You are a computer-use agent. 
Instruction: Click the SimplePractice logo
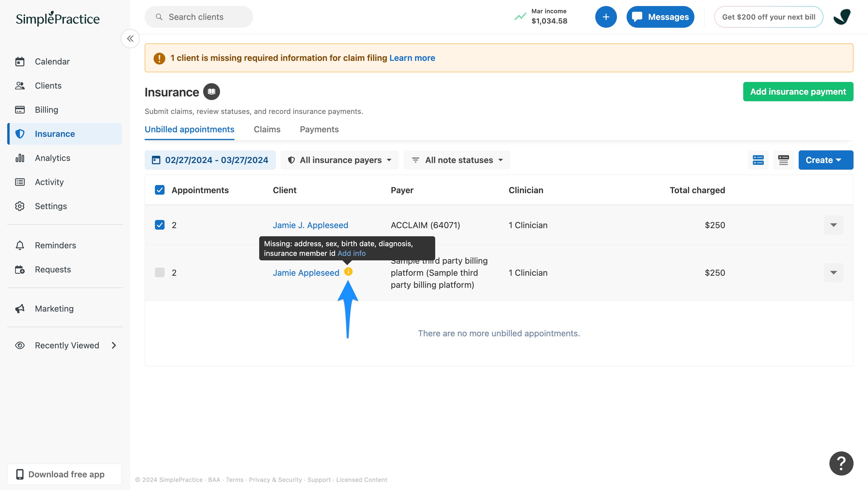(58, 19)
